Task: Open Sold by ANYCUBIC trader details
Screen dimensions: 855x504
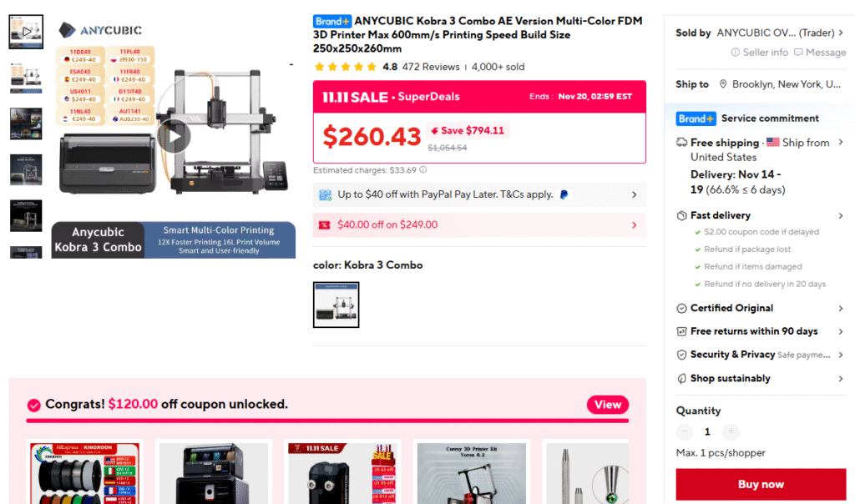Action: pos(761,33)
